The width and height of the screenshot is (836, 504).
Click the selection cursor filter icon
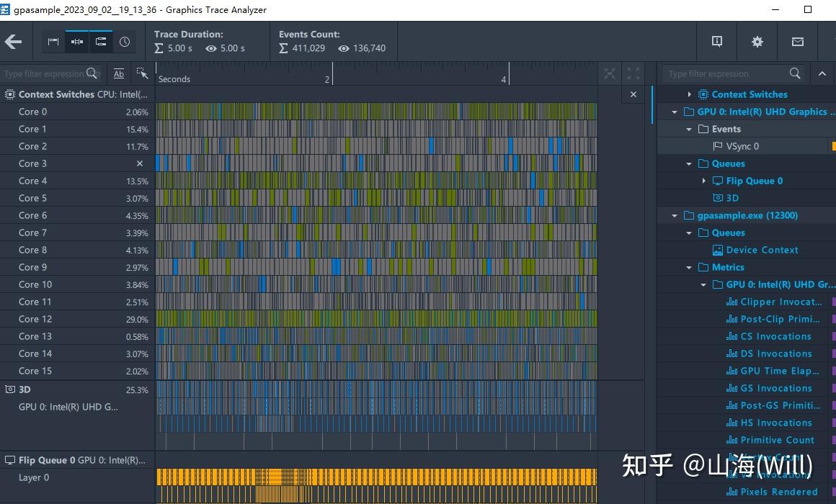(142, 73)
